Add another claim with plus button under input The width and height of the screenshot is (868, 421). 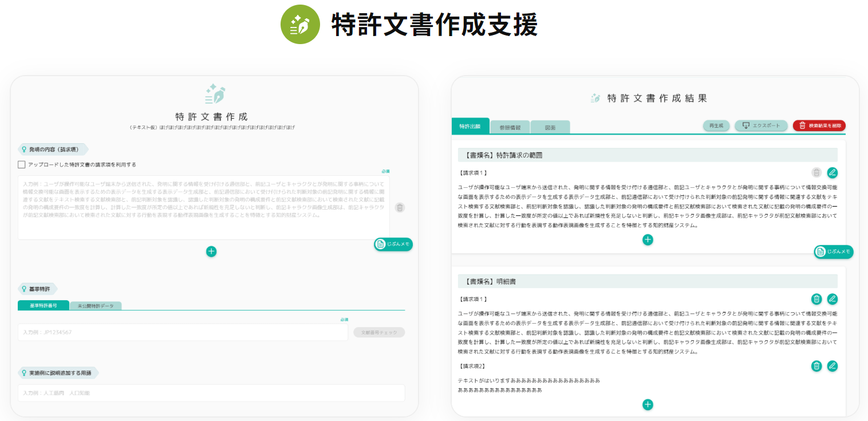point(211,251)
